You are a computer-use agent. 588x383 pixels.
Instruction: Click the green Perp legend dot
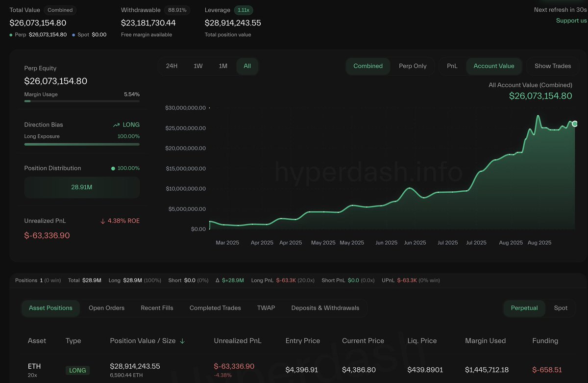tap(11, 35)
